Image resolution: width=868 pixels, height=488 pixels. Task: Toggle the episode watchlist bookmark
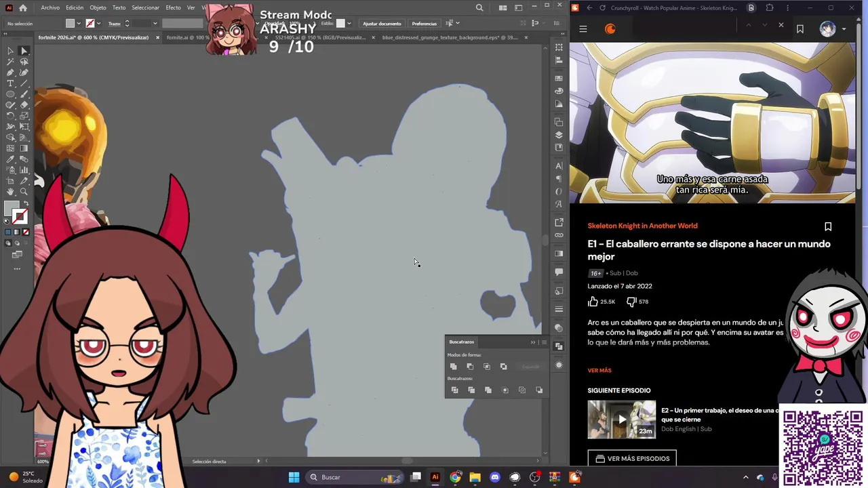click(828, 226)
